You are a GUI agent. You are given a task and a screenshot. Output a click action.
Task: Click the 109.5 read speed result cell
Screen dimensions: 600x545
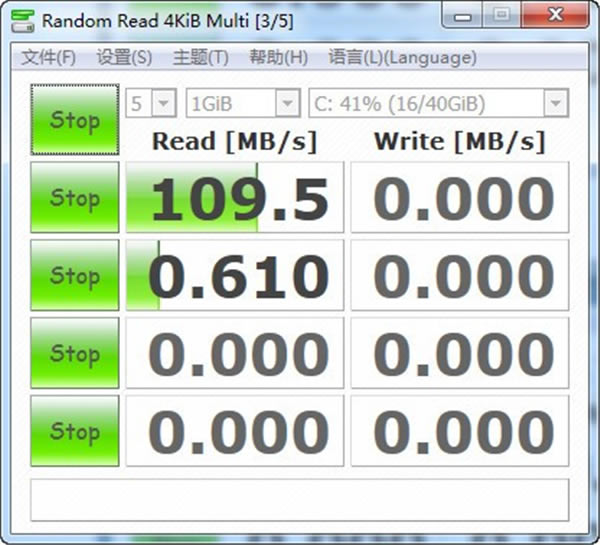(235, 198)
